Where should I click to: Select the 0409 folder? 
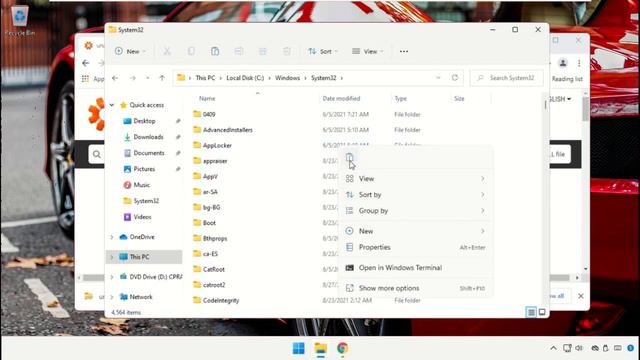point(209,114)
